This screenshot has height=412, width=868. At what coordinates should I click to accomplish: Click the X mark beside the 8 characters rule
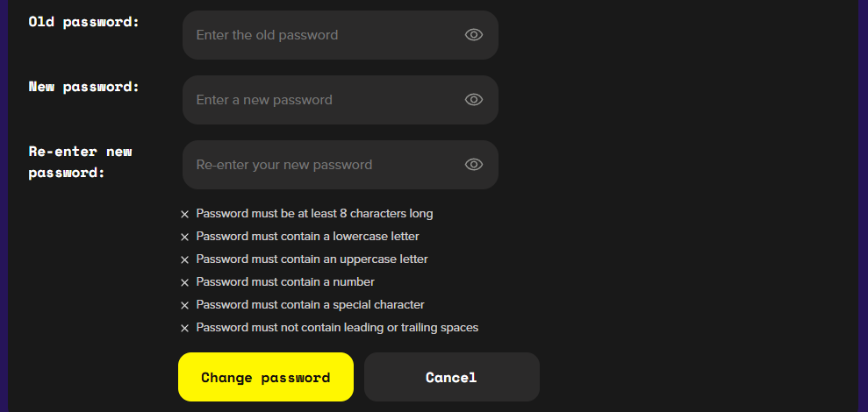coord(184,214)
